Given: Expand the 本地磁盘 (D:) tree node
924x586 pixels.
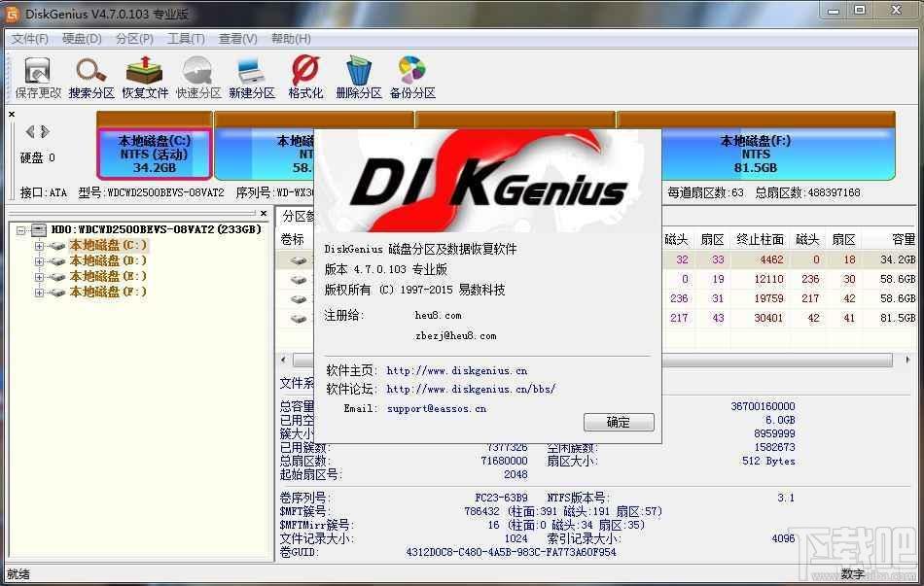Looking at the screenshot, I should tap(39, 260).
